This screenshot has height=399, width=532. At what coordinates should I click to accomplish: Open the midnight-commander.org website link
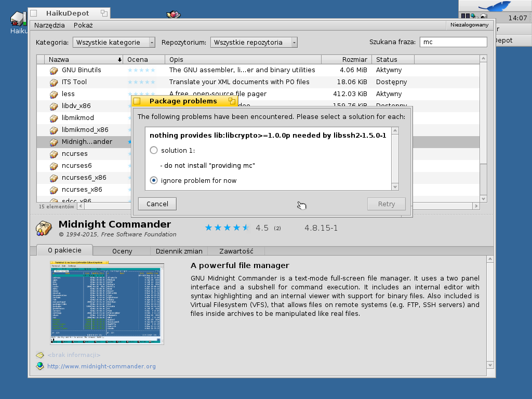101,366
